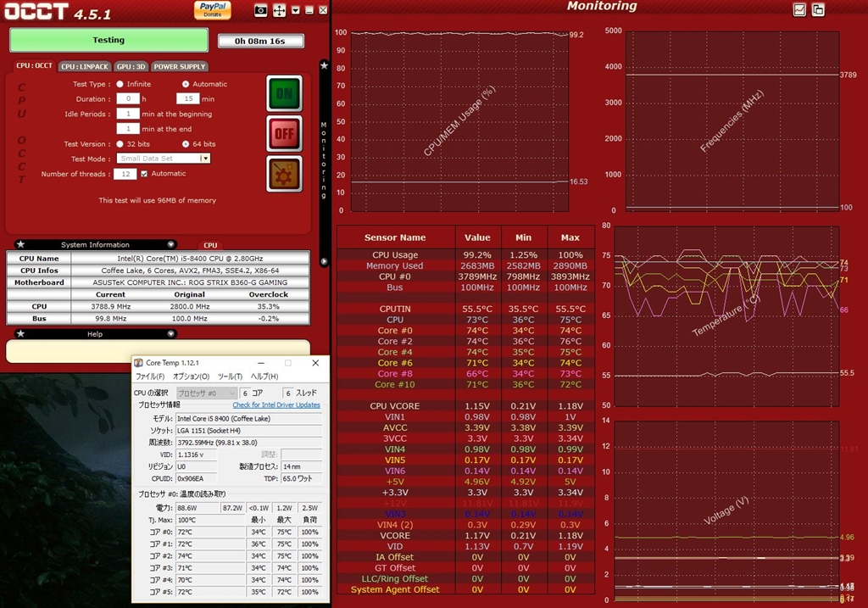
Task: Select the Automatic test type radio button
Action: point(186,84)
